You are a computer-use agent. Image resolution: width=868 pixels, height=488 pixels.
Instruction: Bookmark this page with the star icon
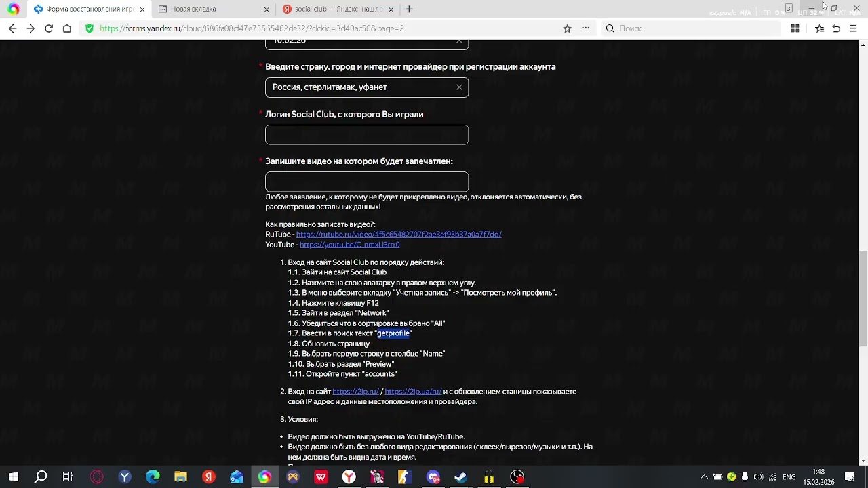pyautogui.click(x=568, y=28)
